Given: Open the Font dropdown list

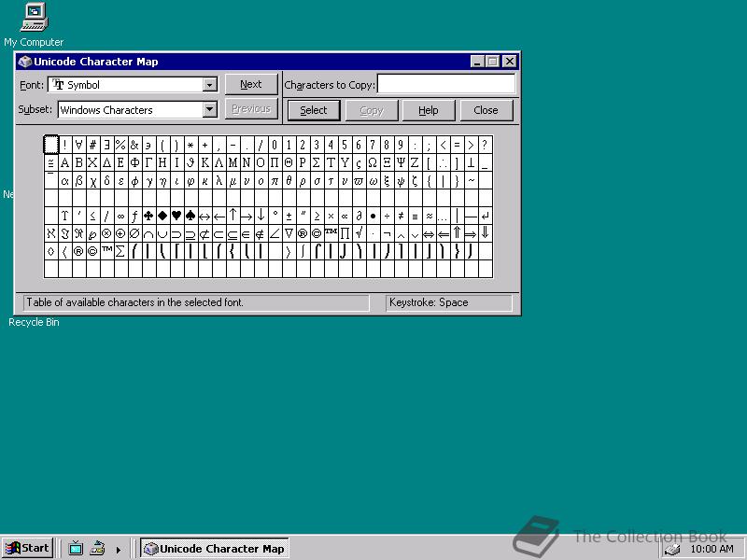Looking at the screenshot, I should (x=209, y=85).
